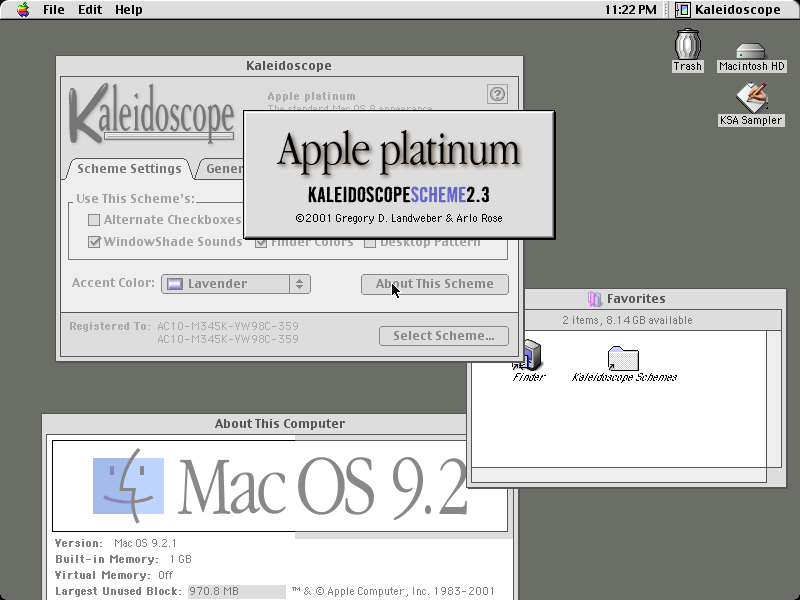The image size is (800, 600).
Task: Click Select Scheme... button
Action: pyautogui.click(x=444, y=336)
